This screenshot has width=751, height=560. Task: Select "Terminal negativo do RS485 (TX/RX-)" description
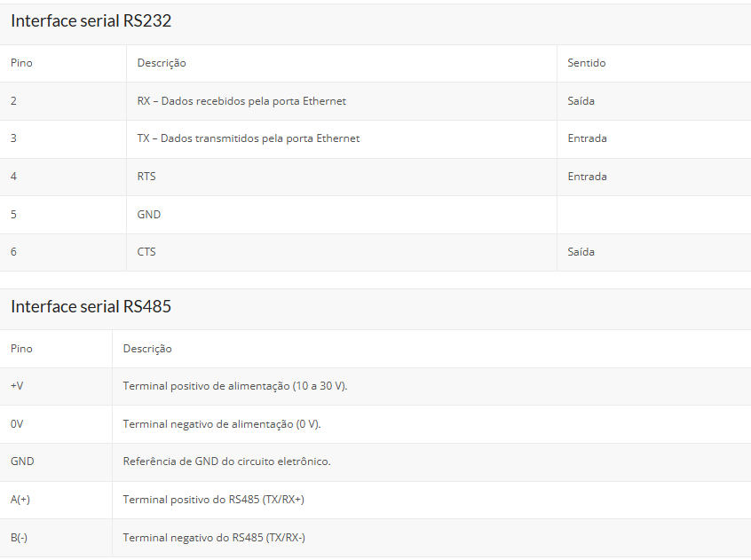214,538
